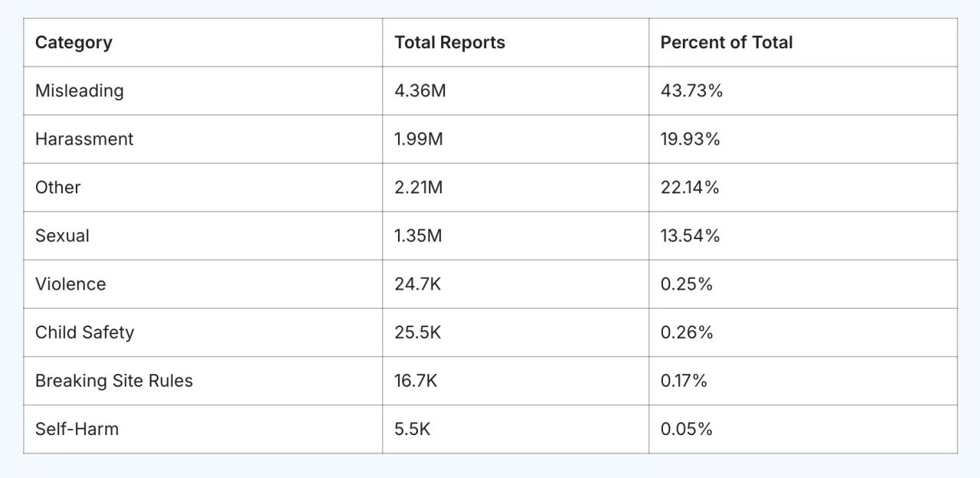Click the Category column header
The image size is (980, 478).
(x=73, y=43)
